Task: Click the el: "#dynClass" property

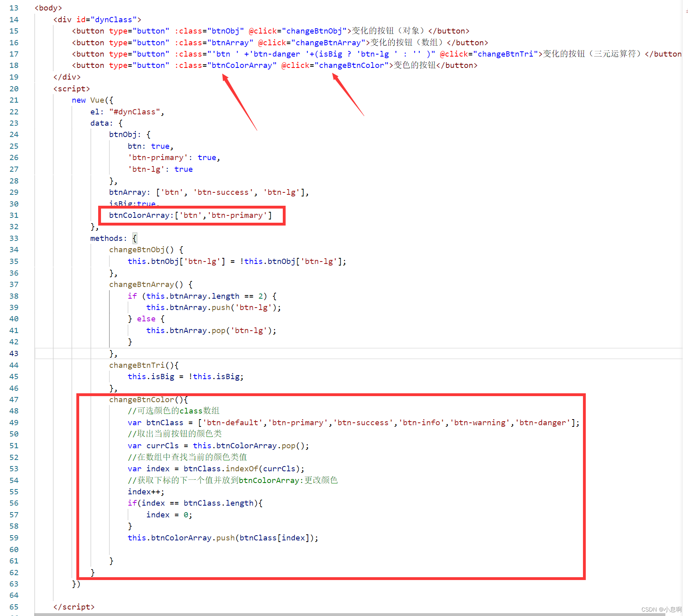Action: [127, 112]
